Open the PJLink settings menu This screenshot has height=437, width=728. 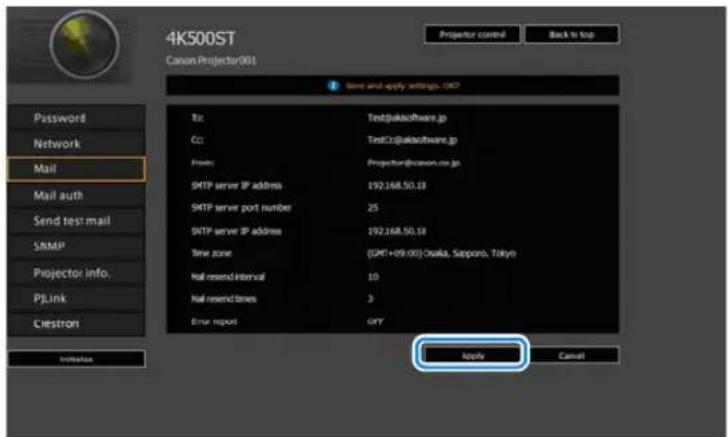point(77,299)
